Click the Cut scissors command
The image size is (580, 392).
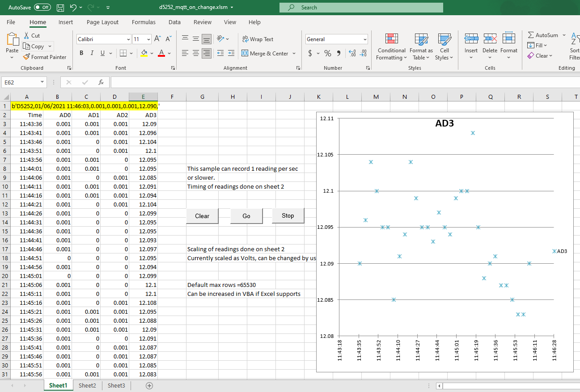coord(32,35)
